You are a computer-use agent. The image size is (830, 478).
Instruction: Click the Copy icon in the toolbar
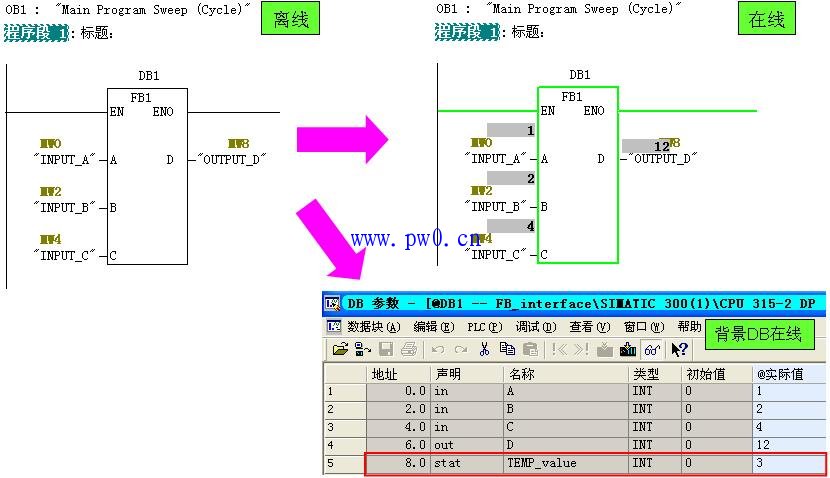(507, 349)
